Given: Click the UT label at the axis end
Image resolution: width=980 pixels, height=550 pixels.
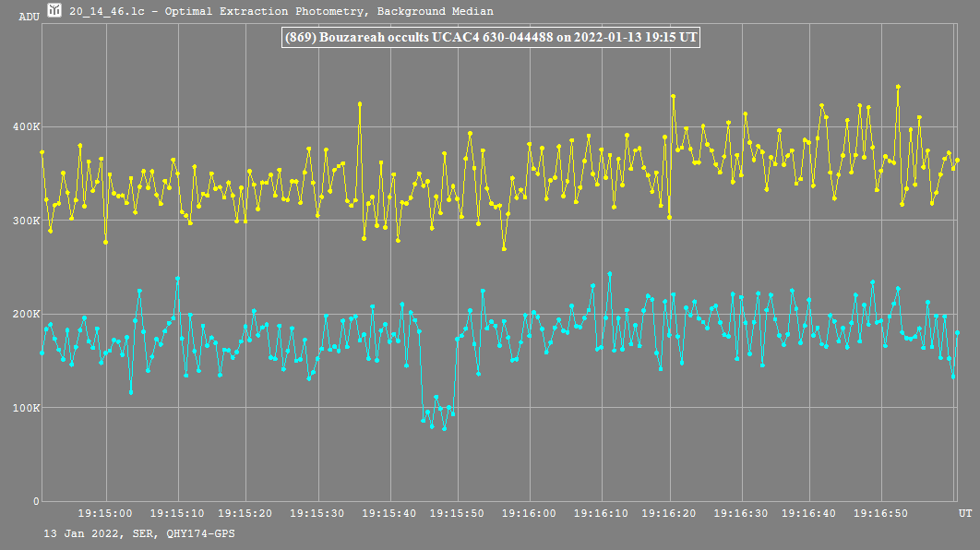Looking at the screenshot, I should click(x=964, y=512).
